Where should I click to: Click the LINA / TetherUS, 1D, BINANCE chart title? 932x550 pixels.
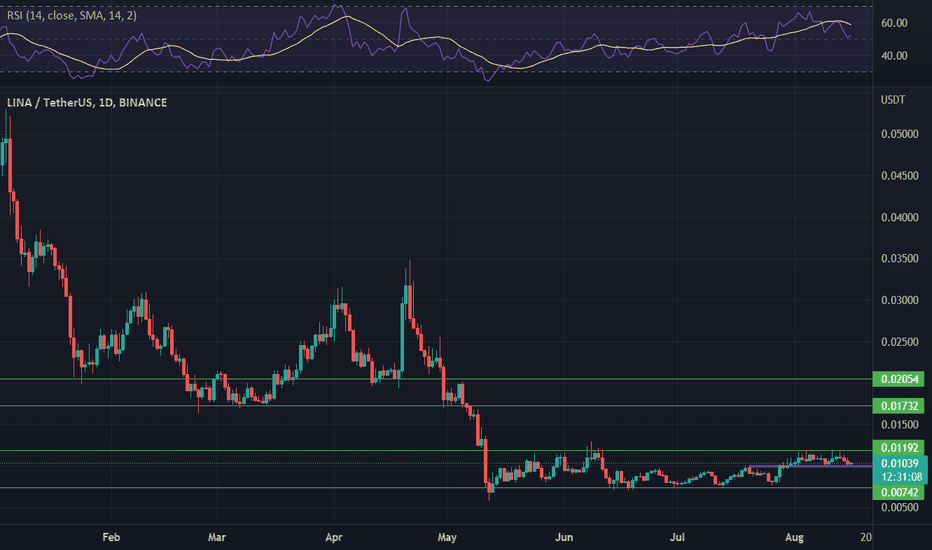point(87,103)
